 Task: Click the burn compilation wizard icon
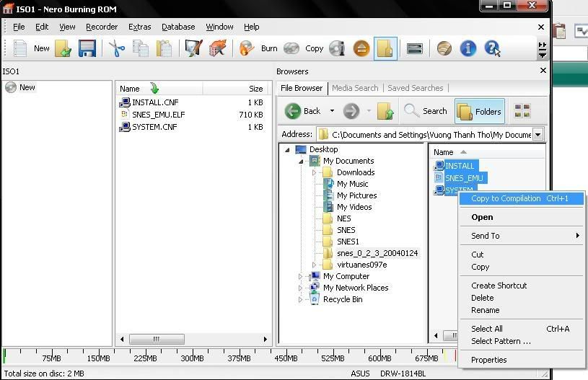click(217, 49)
